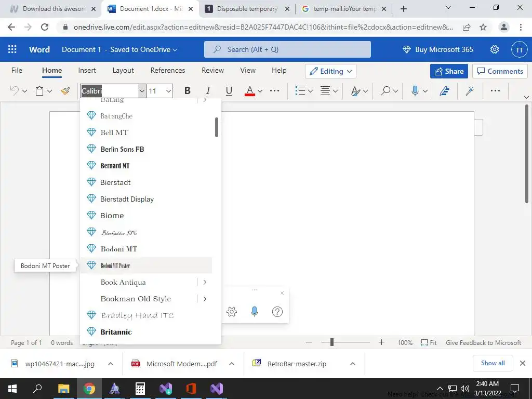Start Dictate from ribbon microphone
The height and width of the screenshot is (399, 532).
pyautogui.click(x=415, y=91)
